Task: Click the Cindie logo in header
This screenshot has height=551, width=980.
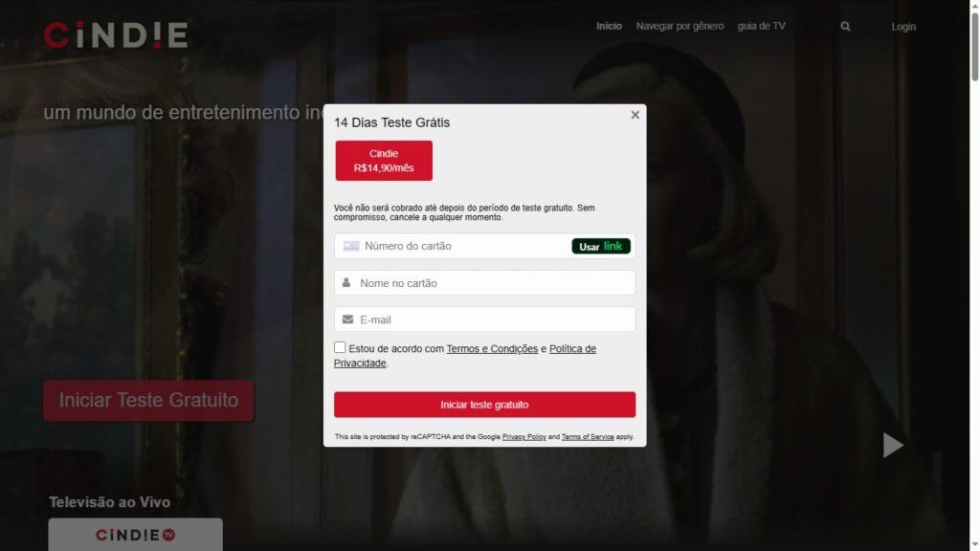Action: point(116,35)
